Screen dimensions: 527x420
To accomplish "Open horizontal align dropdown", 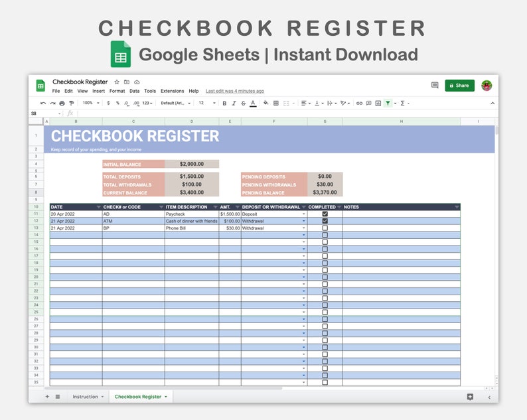I will tap(306, 103).
